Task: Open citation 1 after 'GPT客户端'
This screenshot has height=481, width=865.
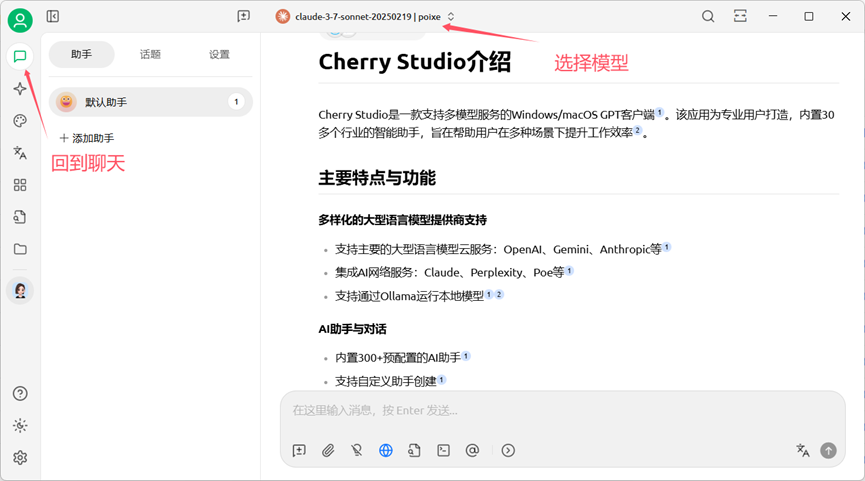Action: click(x=660, y=112)
